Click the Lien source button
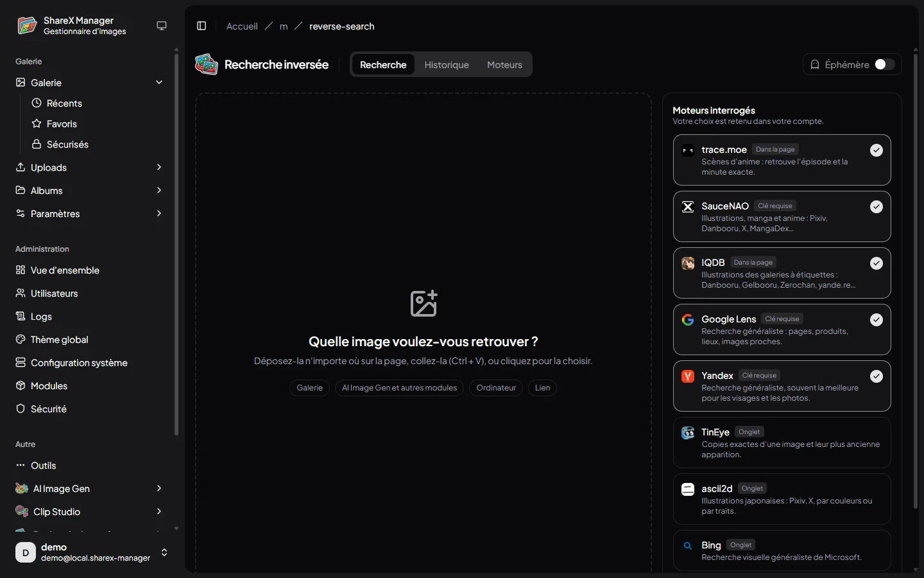 [x=542, y=388]
